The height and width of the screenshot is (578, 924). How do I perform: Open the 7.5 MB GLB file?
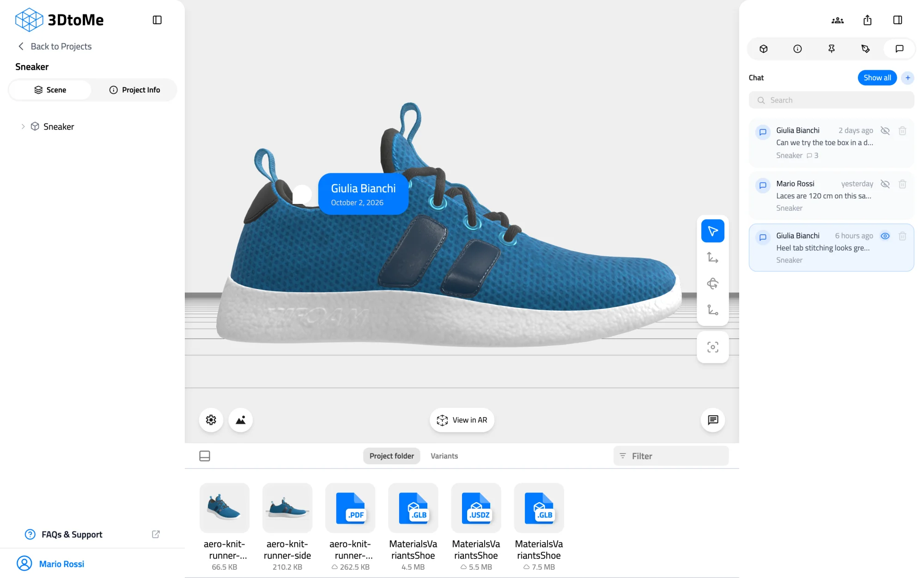pos(539,508)
